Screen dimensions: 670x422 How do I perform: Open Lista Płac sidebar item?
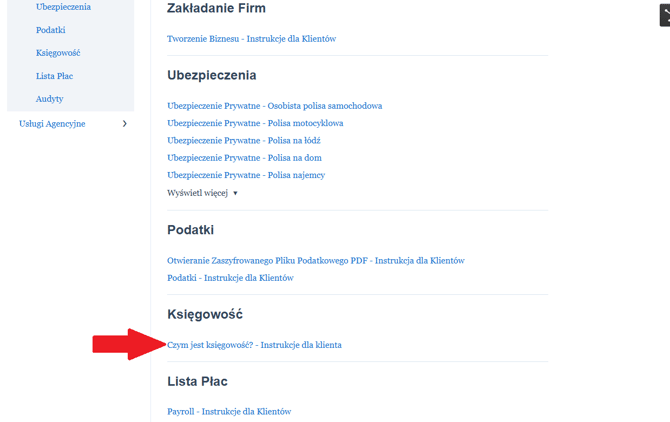click(x=55, y=76)
